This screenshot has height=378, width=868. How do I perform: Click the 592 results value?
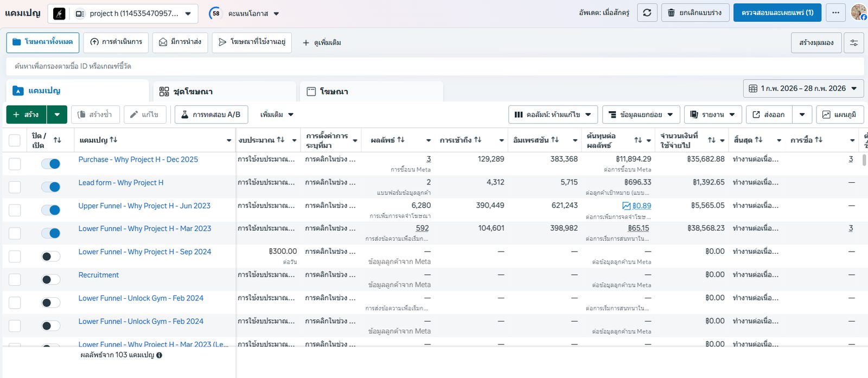coord(422,228)
